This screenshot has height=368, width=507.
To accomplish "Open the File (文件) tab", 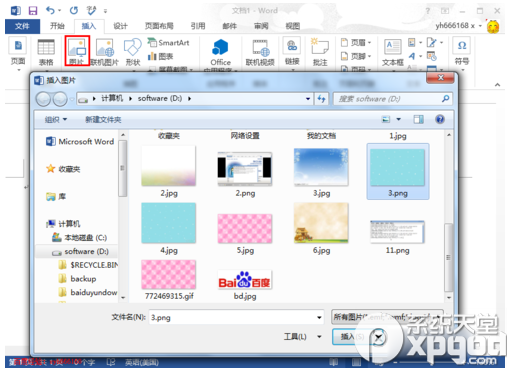I will coord(22,26).
